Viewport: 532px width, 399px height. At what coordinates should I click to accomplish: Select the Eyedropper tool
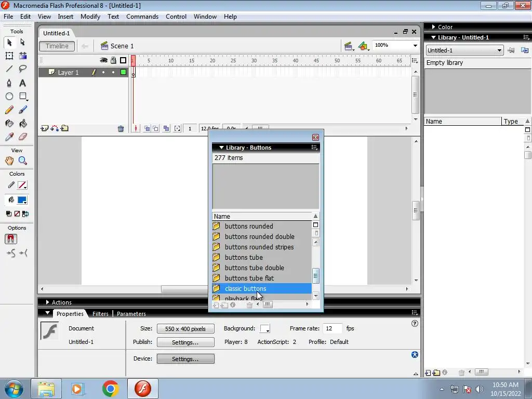pos(9,137)
